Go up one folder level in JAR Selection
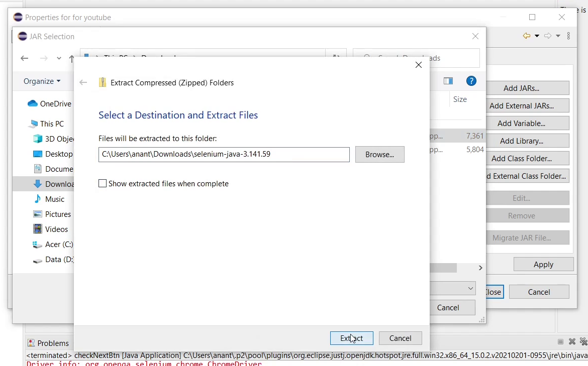Viewport: 588px width, 366px height. click(x=71, y=58)
